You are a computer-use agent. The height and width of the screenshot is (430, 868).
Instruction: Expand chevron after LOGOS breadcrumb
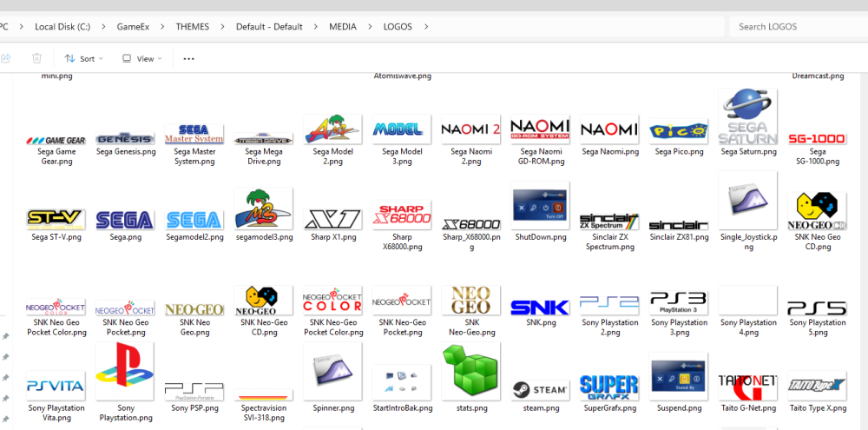click(x=425, y=27)
